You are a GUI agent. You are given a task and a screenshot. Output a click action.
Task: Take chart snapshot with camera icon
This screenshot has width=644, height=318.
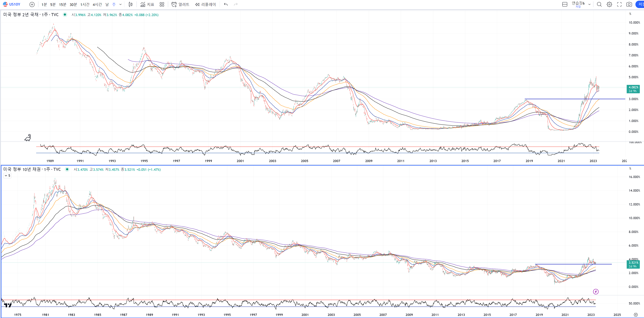[x=629, y=4]
